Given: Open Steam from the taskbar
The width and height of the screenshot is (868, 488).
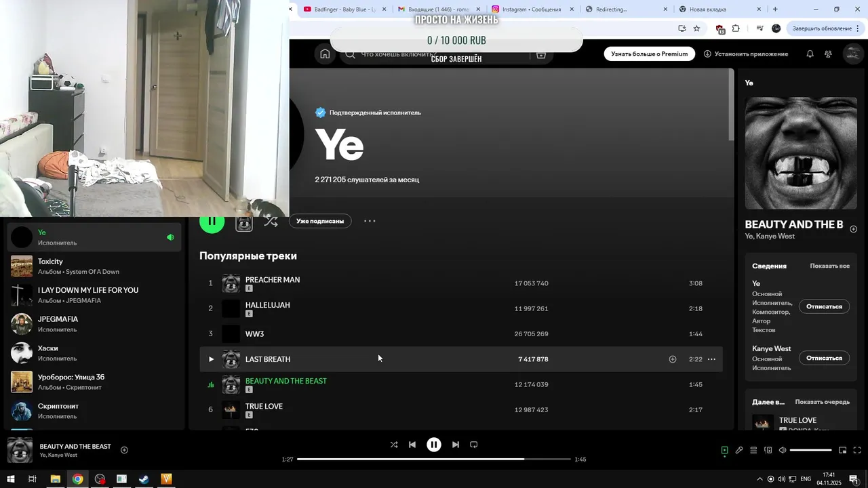Looking at the screenshot, I should (144, 479).
